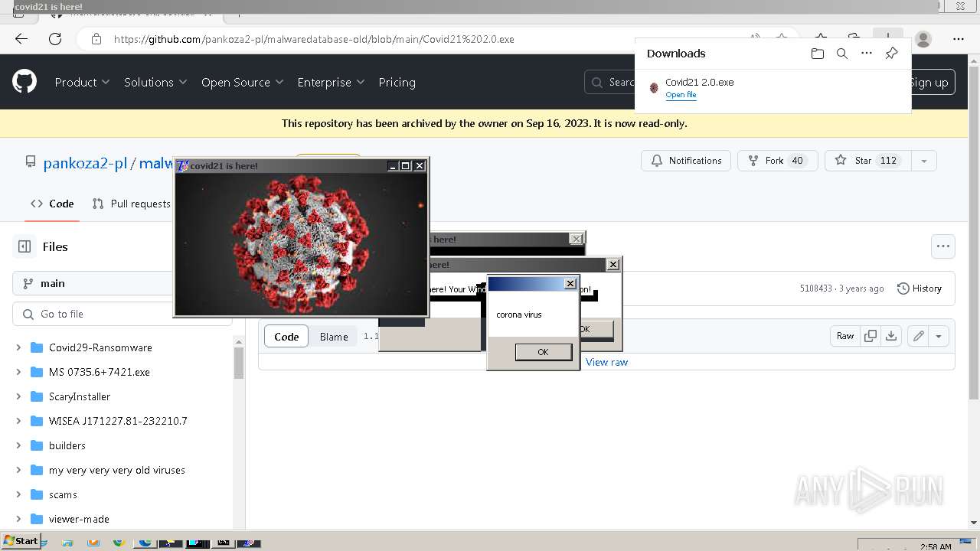The height and width of the screenshot is (551, 980).
Task: Download the raw file icon
Action: [x=891, y=336]
